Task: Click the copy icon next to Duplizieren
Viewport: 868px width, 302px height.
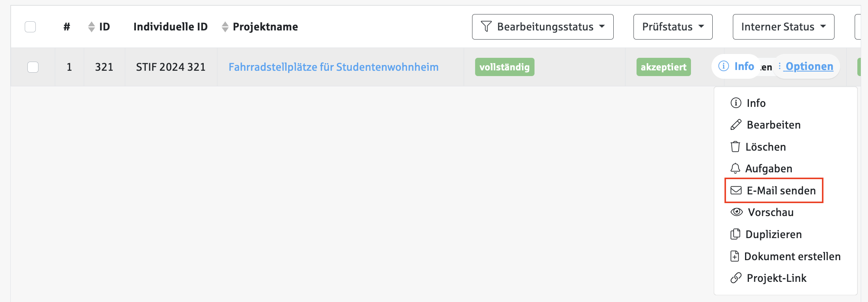Action: tap(735, 234)
